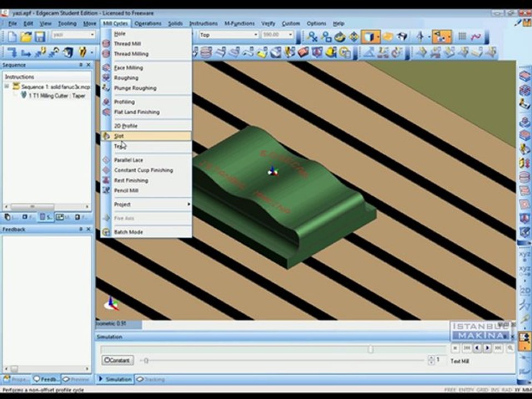Choose Roughing in Mill Cycles menu
The height and width of the screenshot is (399, 532).
pos(146,78)
